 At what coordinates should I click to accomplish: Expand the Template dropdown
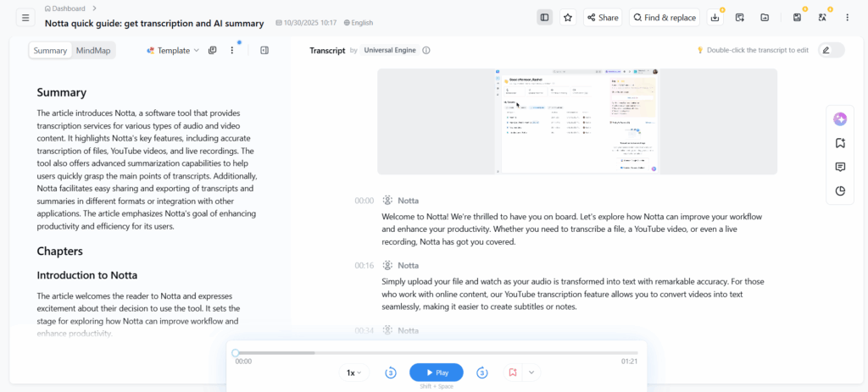(173, 50)
